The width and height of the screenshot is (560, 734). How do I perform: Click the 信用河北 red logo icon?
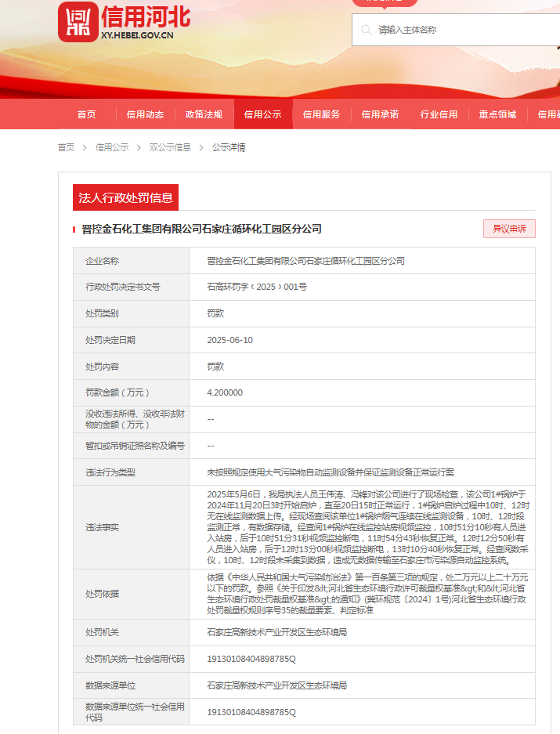(78, 22)
